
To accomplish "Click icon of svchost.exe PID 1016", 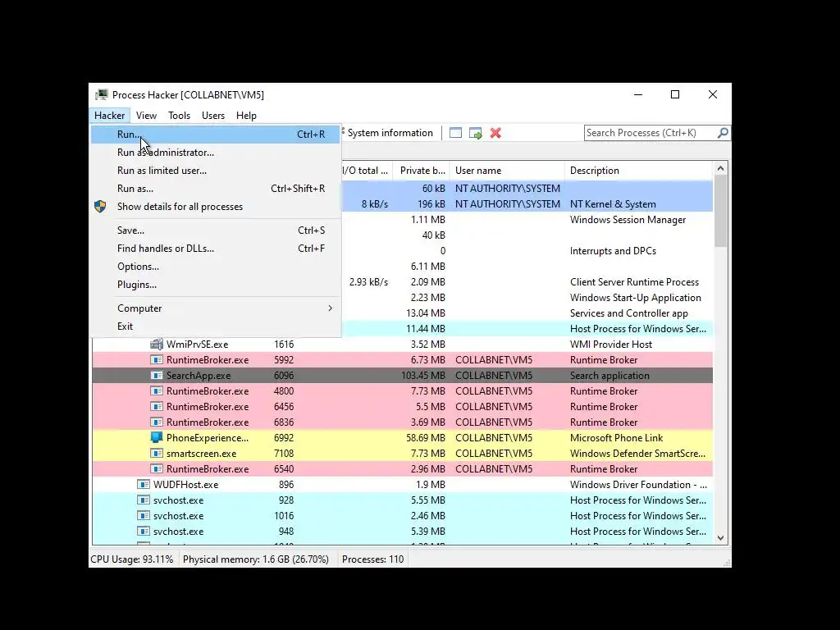I will click(x=143, y=515).
